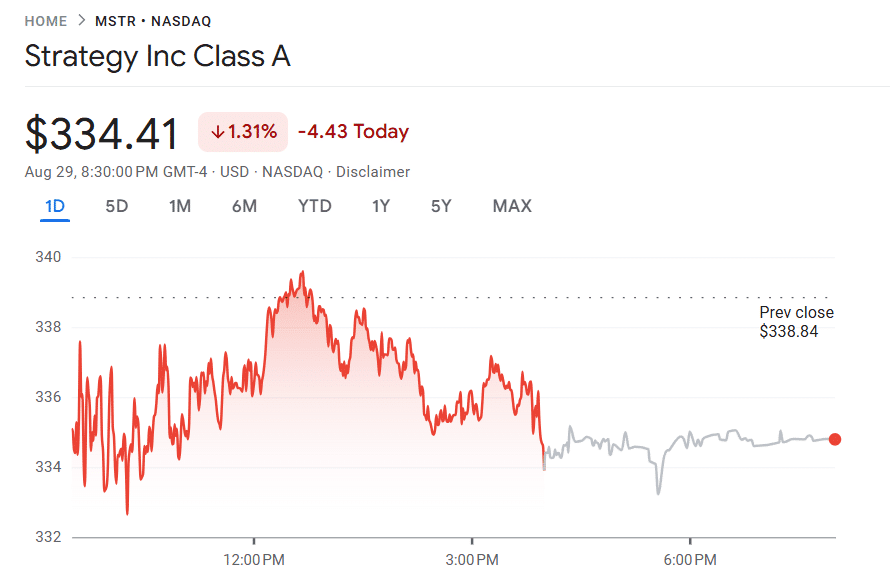Open the MAX historical chart
Screen dimensions: 890x584
tap(511, 206)
